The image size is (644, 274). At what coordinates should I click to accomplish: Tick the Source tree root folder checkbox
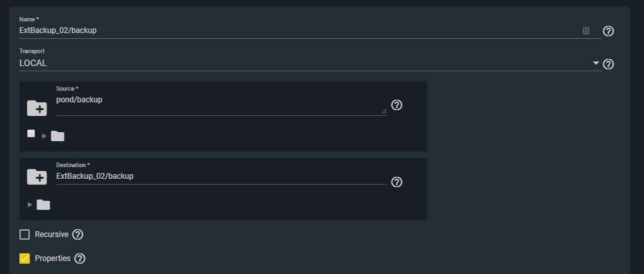tap(31, 133)
